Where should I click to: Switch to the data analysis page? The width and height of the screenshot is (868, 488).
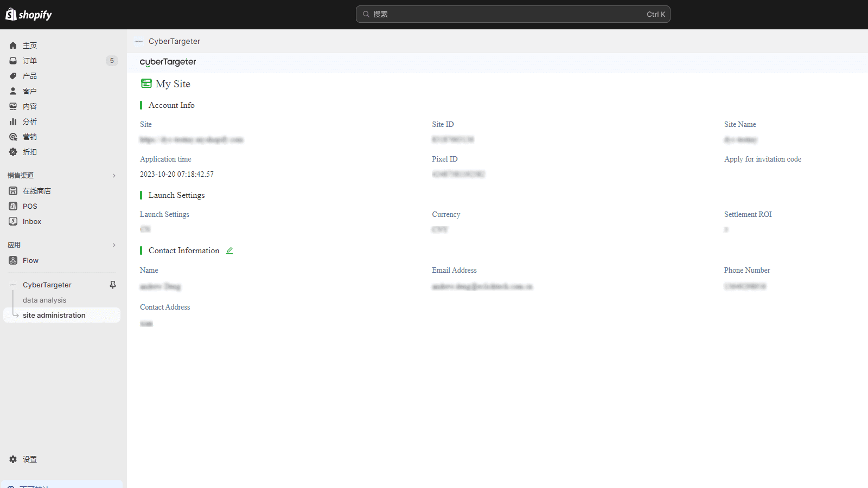(x=44, y=300)
